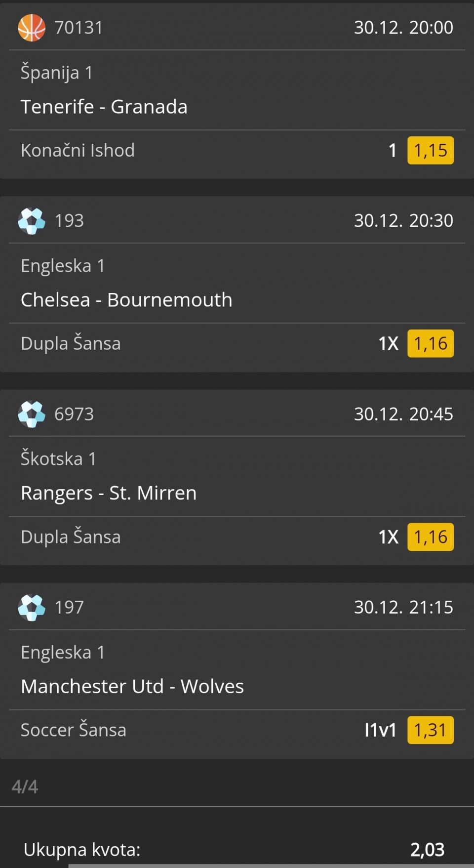Open the Chelsea - Bournemouth match
This screenshot has height=868, width=474.
coord(126,300)
